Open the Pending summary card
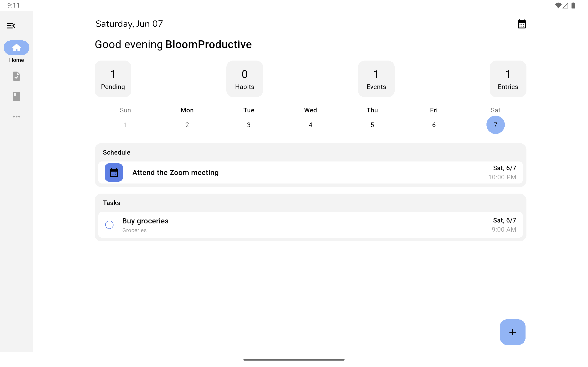 pos(113,79)
